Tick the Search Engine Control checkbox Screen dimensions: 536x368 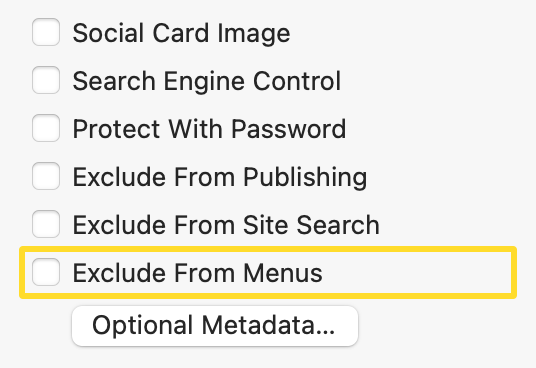point(46,80)
